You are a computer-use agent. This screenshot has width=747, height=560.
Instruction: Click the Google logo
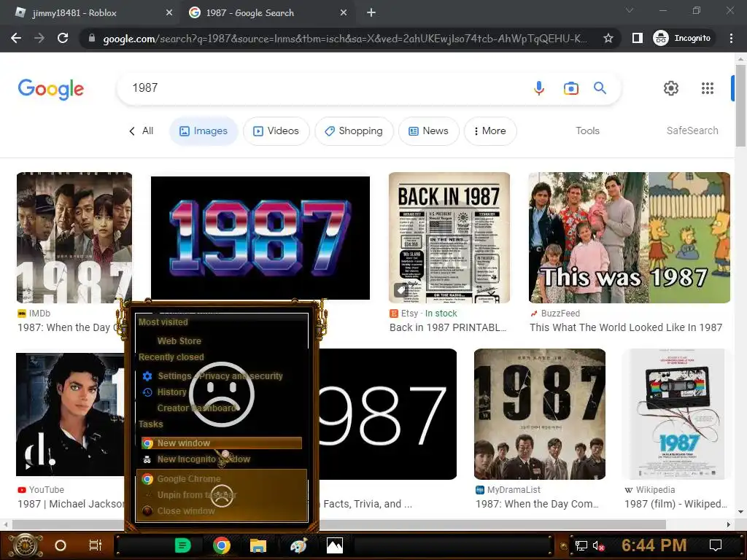51,89
